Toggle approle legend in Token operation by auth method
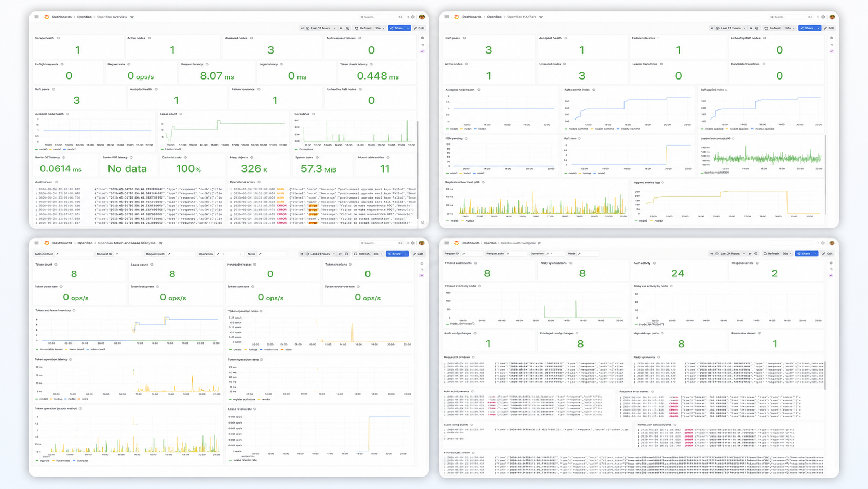Image resolution: width=868 pixels, height=489 pixels. click(x=43, y=461)
